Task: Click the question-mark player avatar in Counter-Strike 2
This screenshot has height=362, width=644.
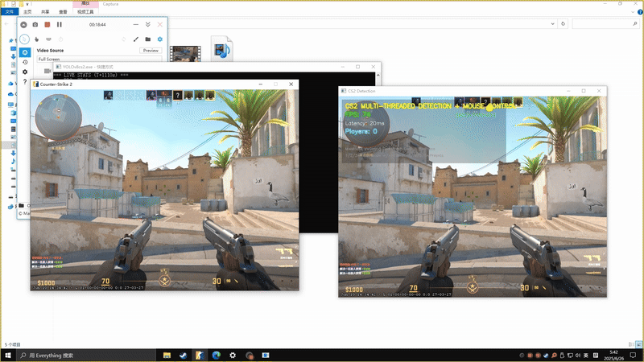Action: [x=177, y=95]
